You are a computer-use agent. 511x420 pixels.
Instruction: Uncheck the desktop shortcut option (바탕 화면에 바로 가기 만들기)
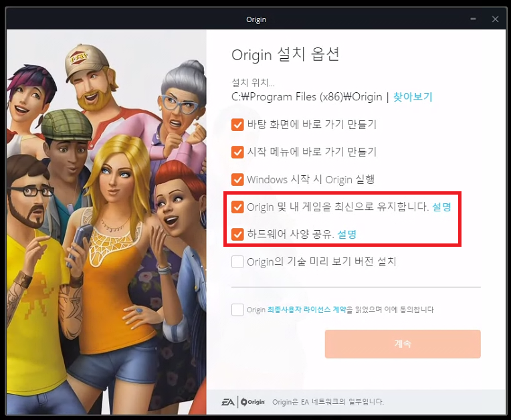(x=237, y=124)
